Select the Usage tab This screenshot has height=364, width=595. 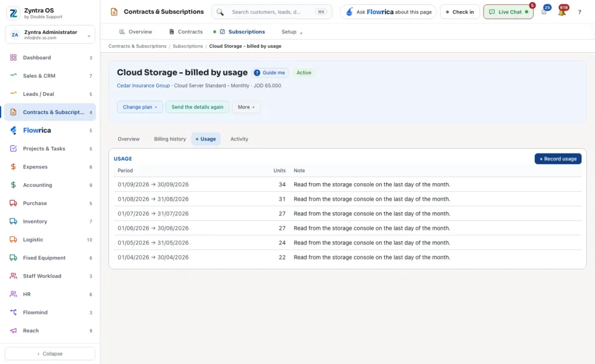(x=206, y=139)
